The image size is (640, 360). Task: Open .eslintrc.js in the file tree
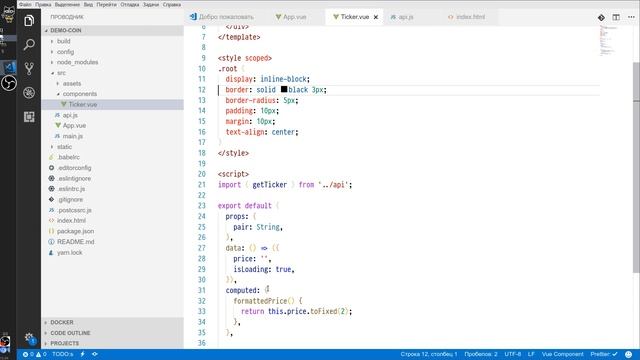(112, 189)
